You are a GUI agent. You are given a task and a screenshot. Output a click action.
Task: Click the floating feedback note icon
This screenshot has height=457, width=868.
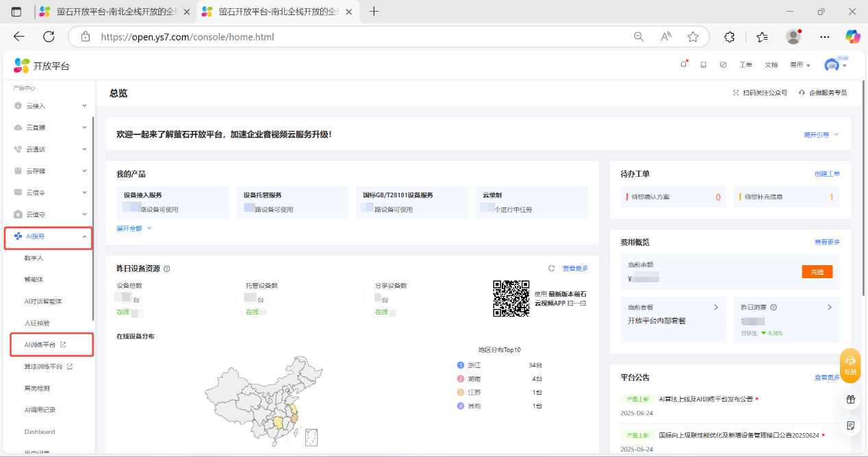850,425
